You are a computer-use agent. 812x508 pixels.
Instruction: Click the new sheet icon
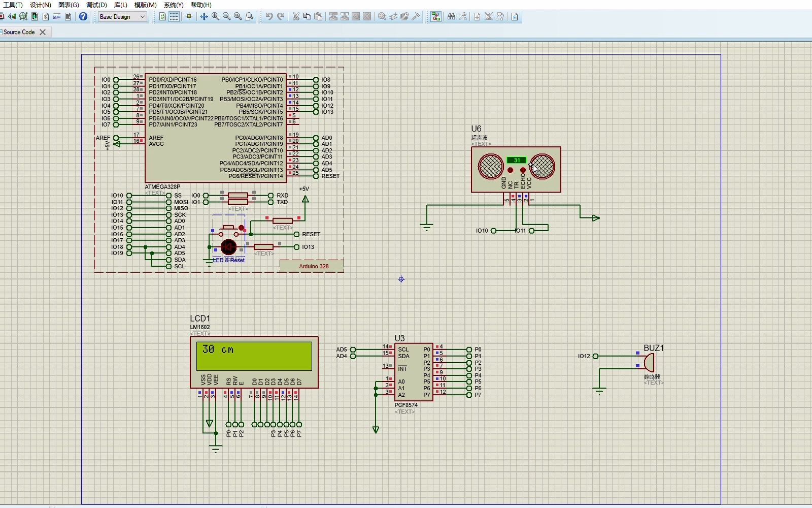click(477, 17)
